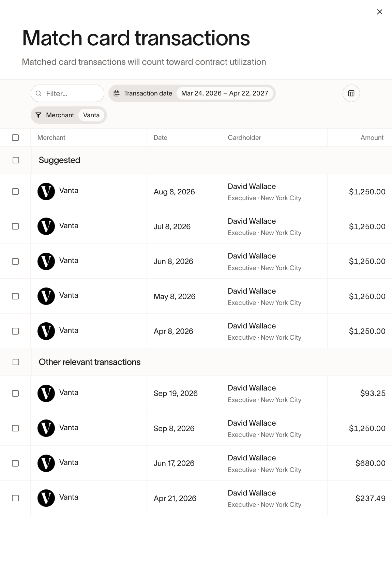Screen dimensions: 392x575
Task: Select the Sep 8, 2026 transaction checkbox
Action: [15, 428]
